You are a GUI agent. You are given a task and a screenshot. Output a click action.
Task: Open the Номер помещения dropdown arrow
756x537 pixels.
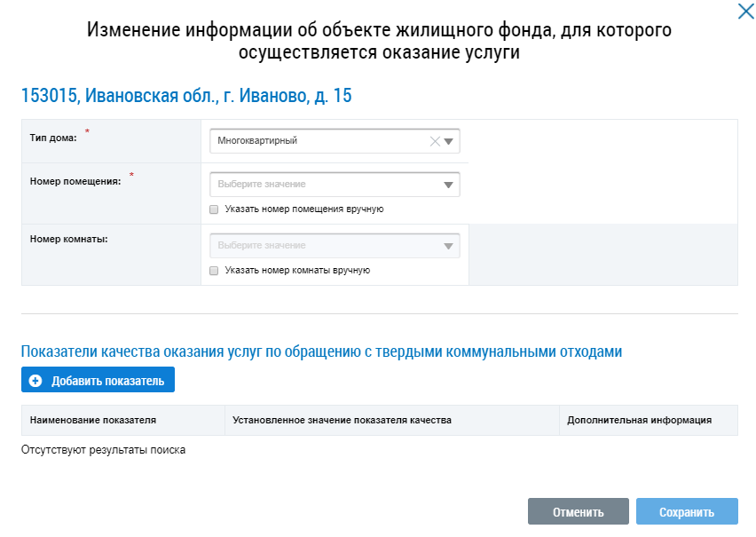tap(449, 185)
